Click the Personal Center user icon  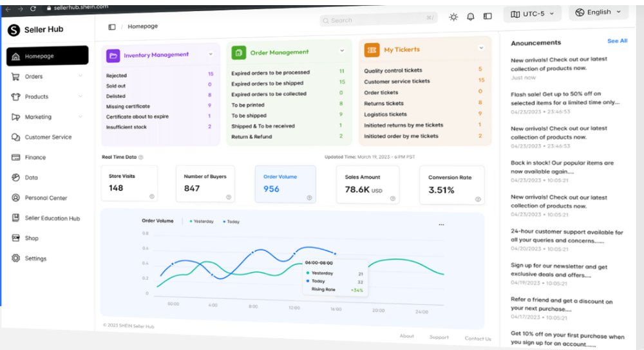pos(15,198)
